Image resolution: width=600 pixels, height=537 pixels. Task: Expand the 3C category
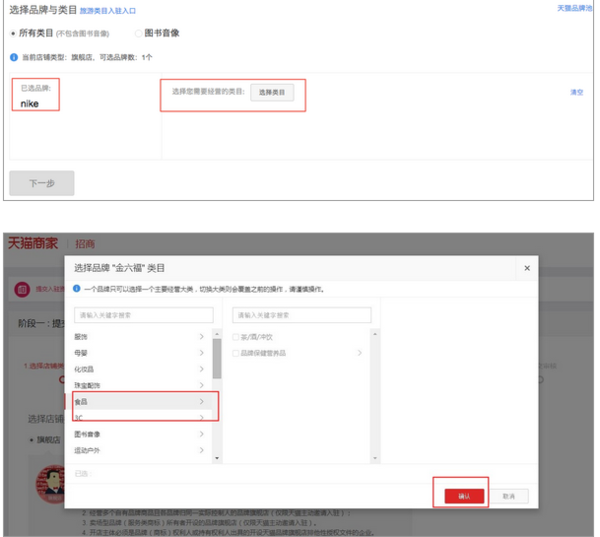(140, 417)
